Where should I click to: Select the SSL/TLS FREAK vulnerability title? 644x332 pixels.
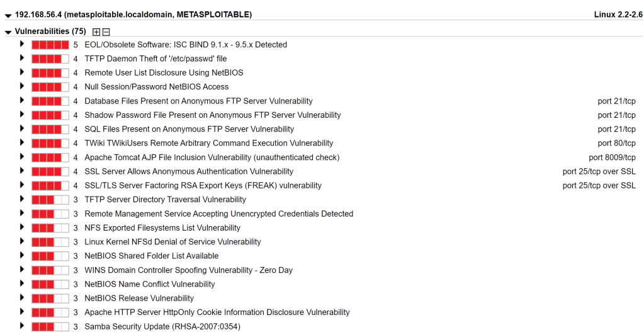(203, 186)
